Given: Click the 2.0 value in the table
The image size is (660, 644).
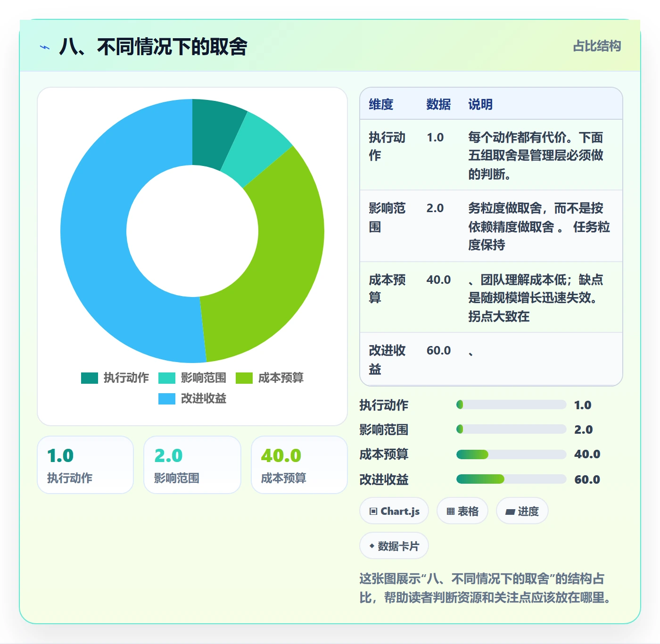Looking at the screenshot, I should click(435, 208).
